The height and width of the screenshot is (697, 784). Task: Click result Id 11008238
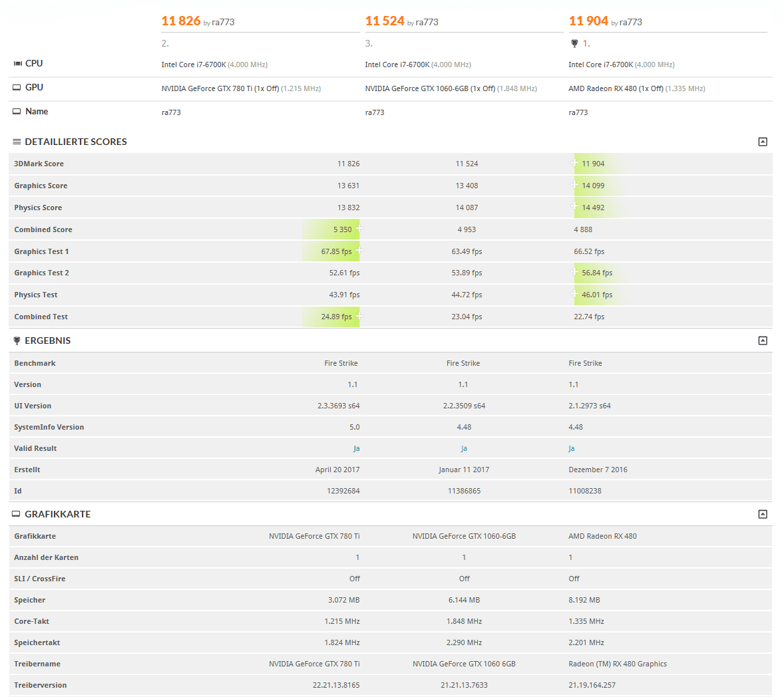[584, 491]
